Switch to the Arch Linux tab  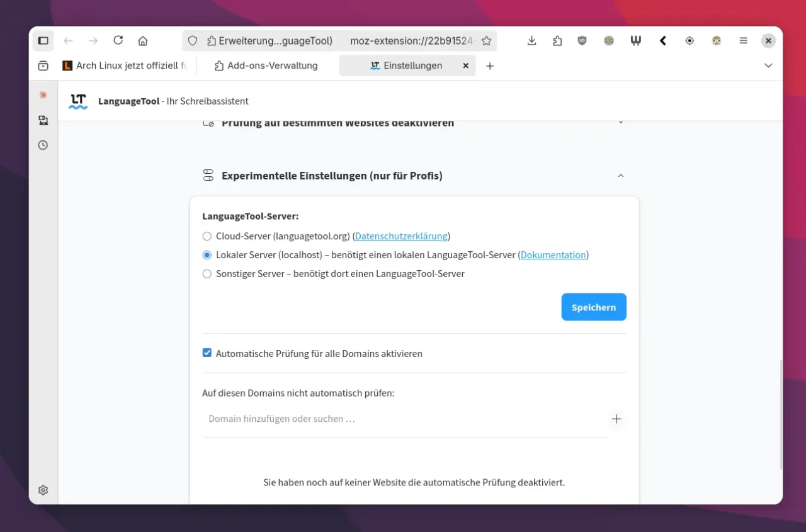[126, 65]
